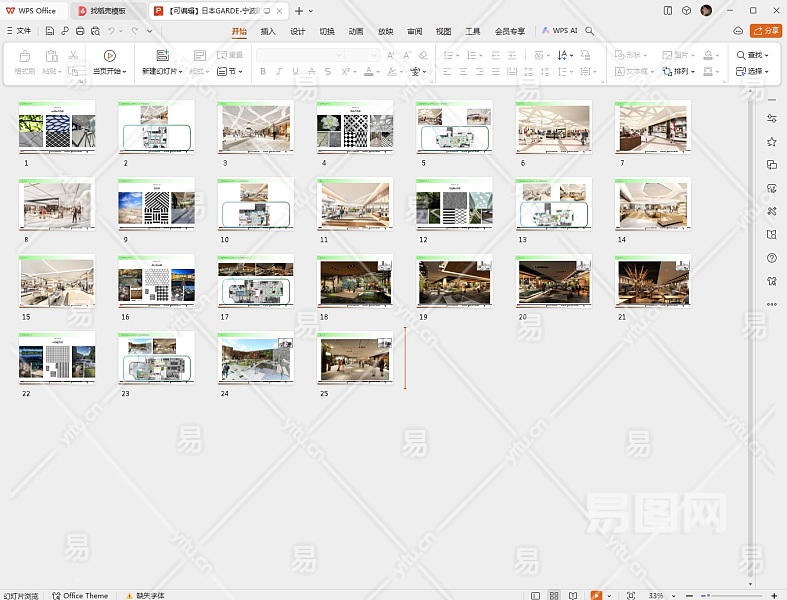
Task: Start slideshow from current slide
Action: click(109, 56)
